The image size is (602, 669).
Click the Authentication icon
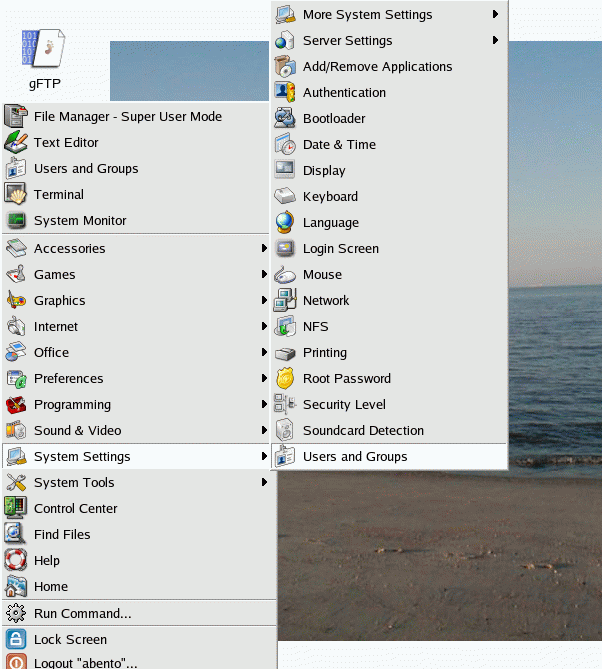tap(285, 92)
